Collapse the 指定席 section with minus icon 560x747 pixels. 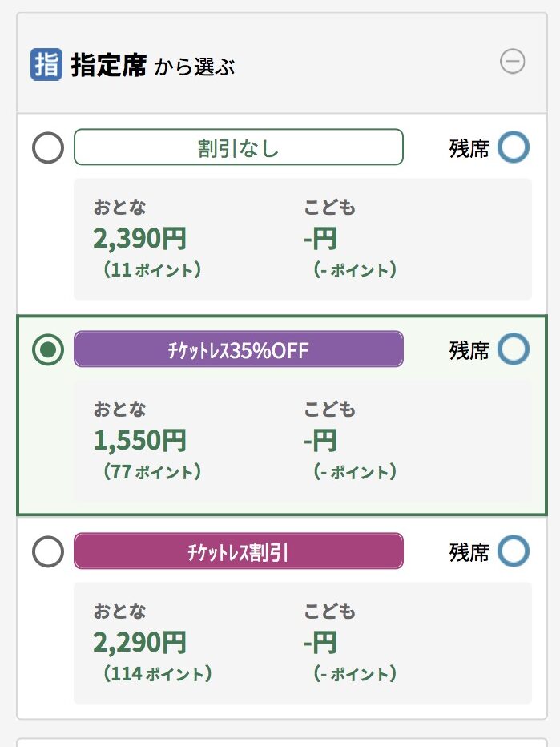pyautogui.click(x=513, y=62)
